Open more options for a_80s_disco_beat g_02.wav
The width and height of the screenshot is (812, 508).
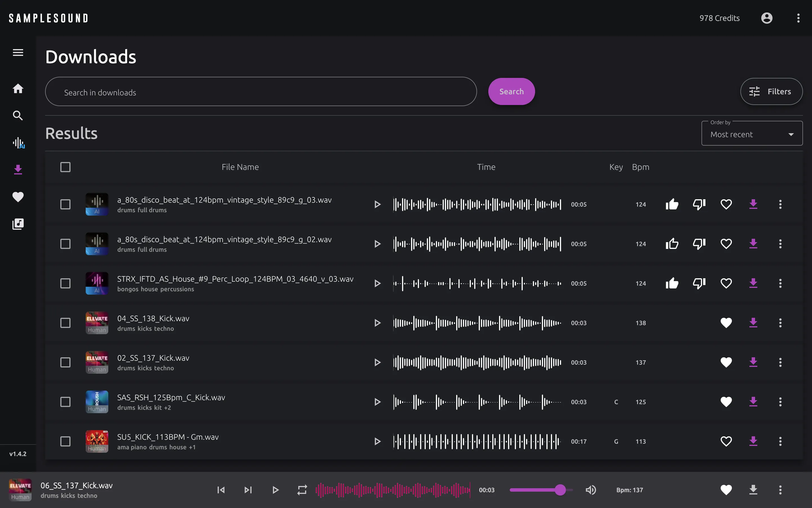coord(780,244)
